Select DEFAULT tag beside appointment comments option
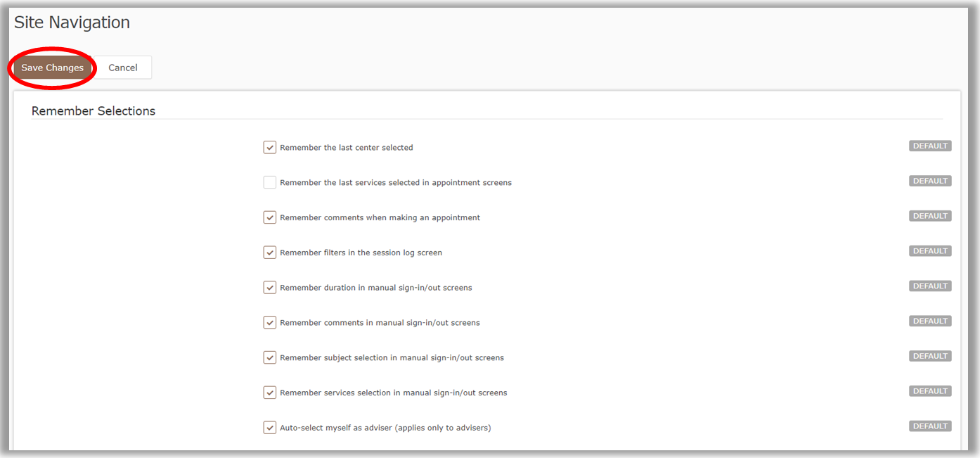 tap(930, 216)
